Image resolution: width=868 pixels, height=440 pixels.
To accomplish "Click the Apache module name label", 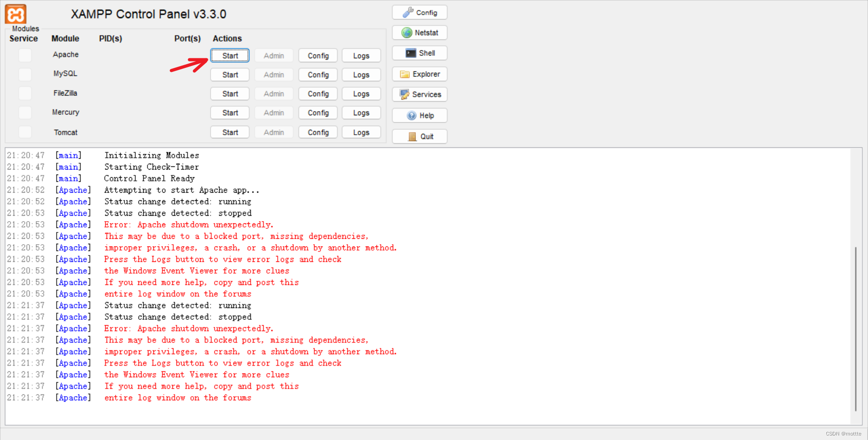I will 66,54.
